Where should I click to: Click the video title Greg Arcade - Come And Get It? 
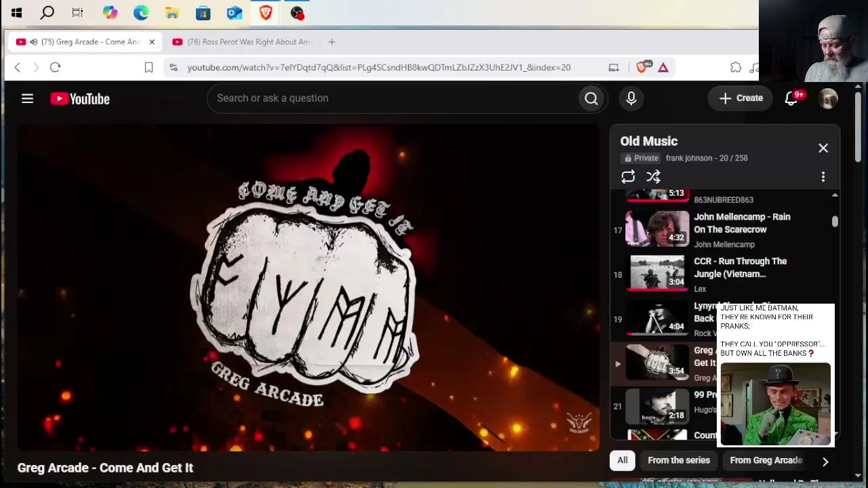[x=105, y=468]
